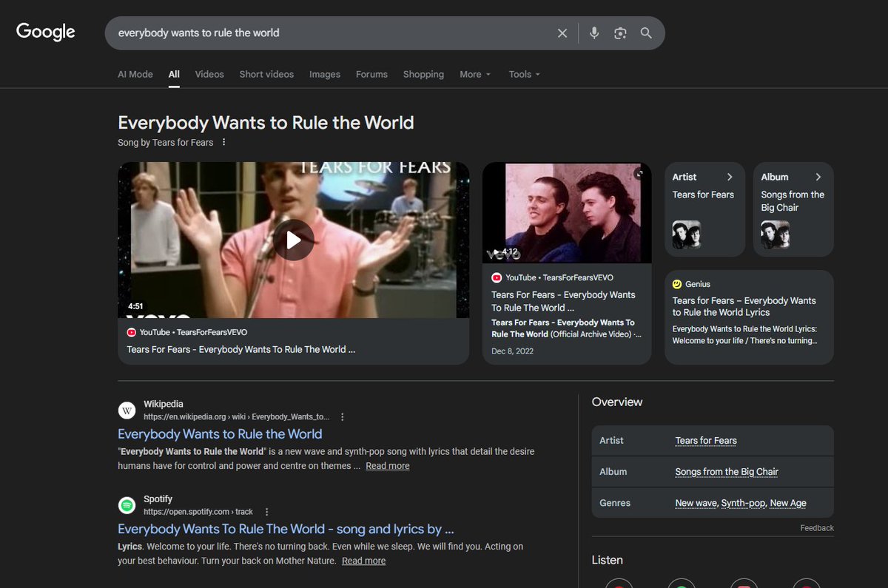The image size is (888, 588).
Task: Open the three-dot menu for the Spotify result
Action: [x=266, y=512]
